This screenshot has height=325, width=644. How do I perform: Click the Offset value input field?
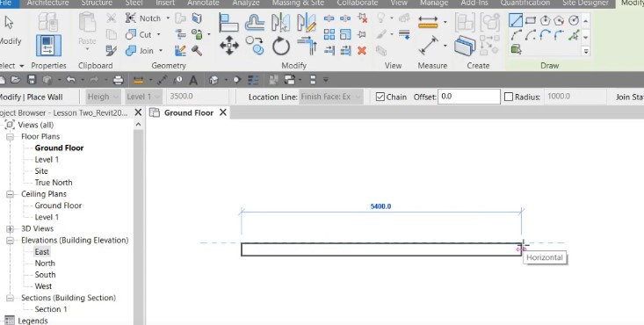pos(468,97)
